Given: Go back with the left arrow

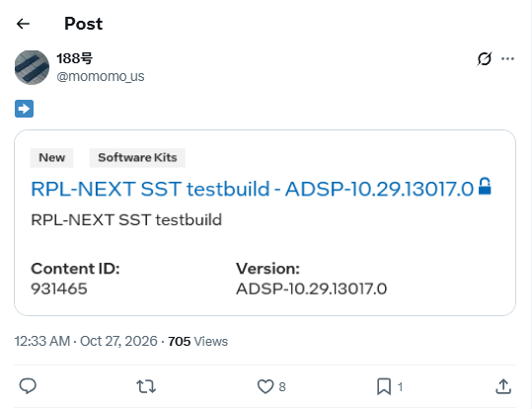Looking at the screenshot, I should (23, 24).
